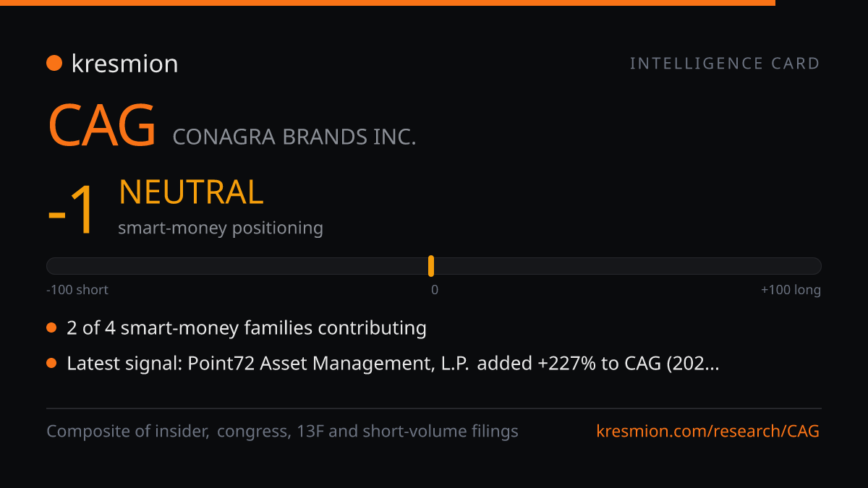Click the Point72 Asset Management latest signal
Viewport: 868px width, 488px height.
pyautogui.click(x=393, y=364)
